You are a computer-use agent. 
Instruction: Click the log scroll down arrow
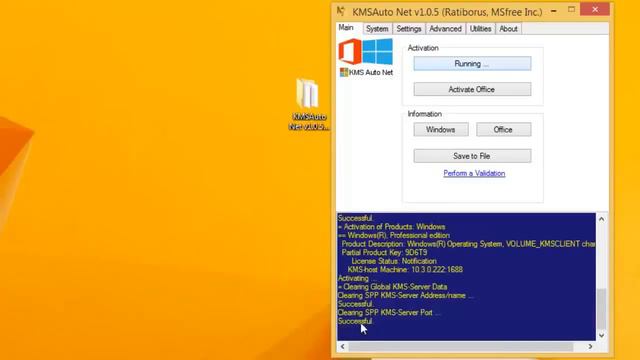click(x=602, y=335)
